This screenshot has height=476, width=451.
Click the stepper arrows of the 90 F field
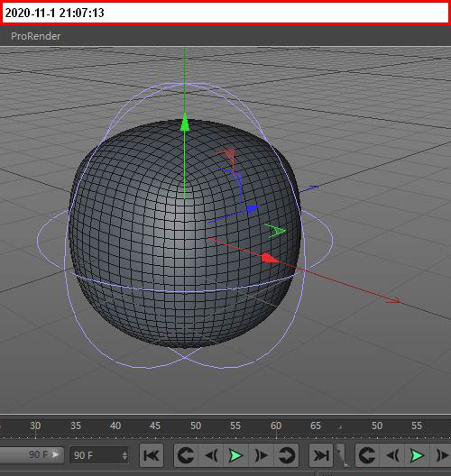click(x=124, y=455)
